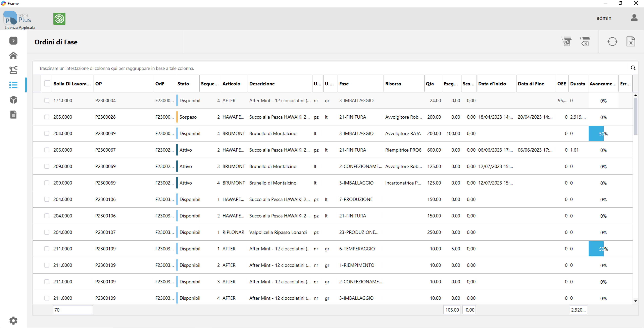Click the footer duration total 2.920
Image resolution: width=644 pixels, height=328 pixels.
point(578,310)
